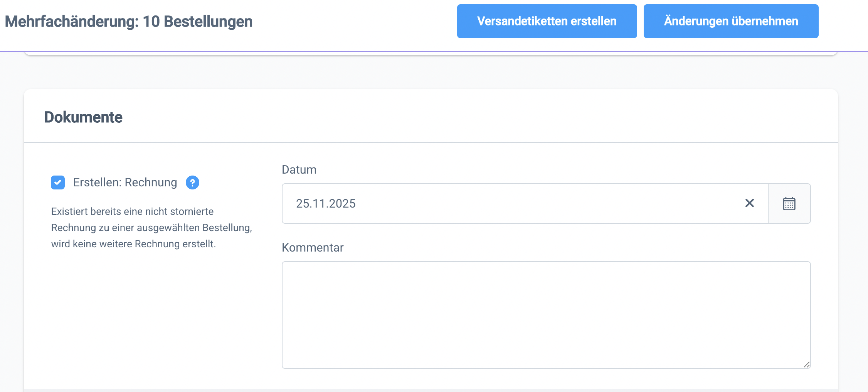Screen dimensions: 868x392
Task: Click the Mehrfachänderung: 10 Bestellungen title
Action: (128, 21)
